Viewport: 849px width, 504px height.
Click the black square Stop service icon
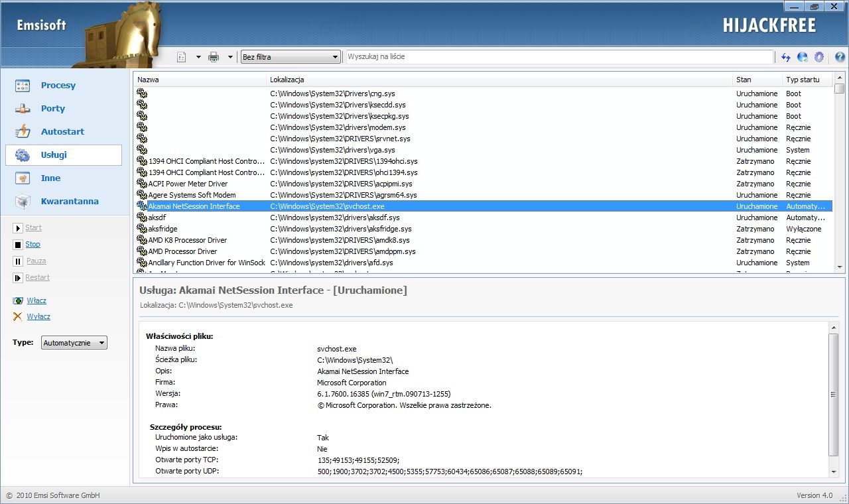(x=18, y=245)
